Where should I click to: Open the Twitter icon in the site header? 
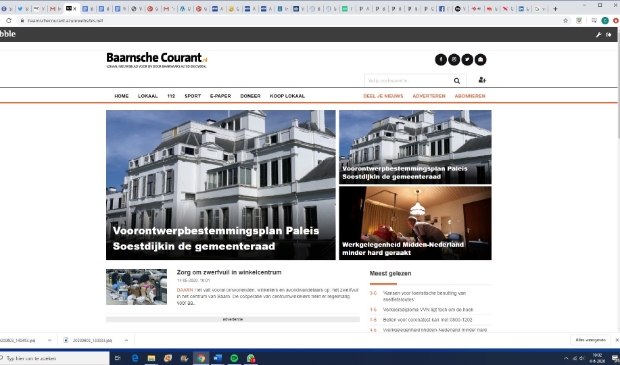[x=467, y=60]
